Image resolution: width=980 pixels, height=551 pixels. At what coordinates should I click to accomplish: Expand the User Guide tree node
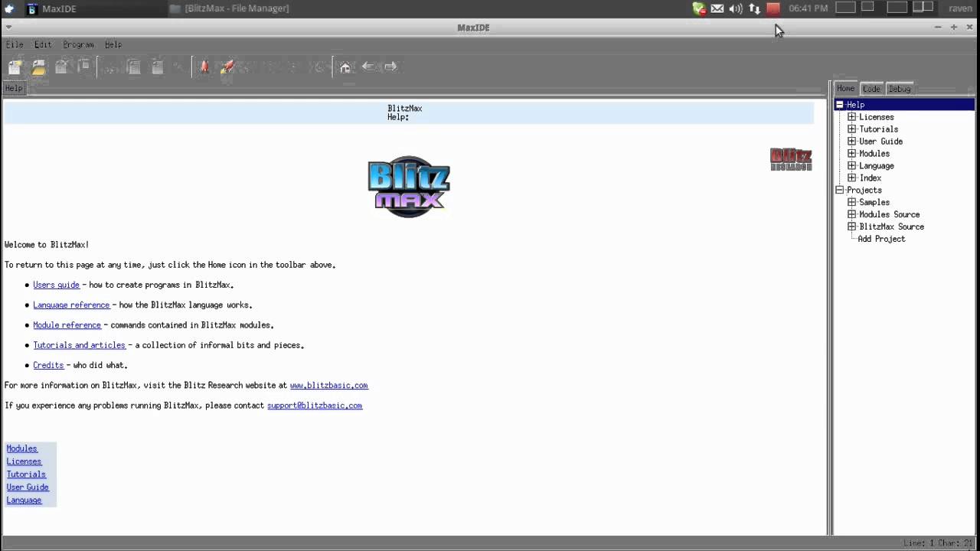tap(852, 142)
